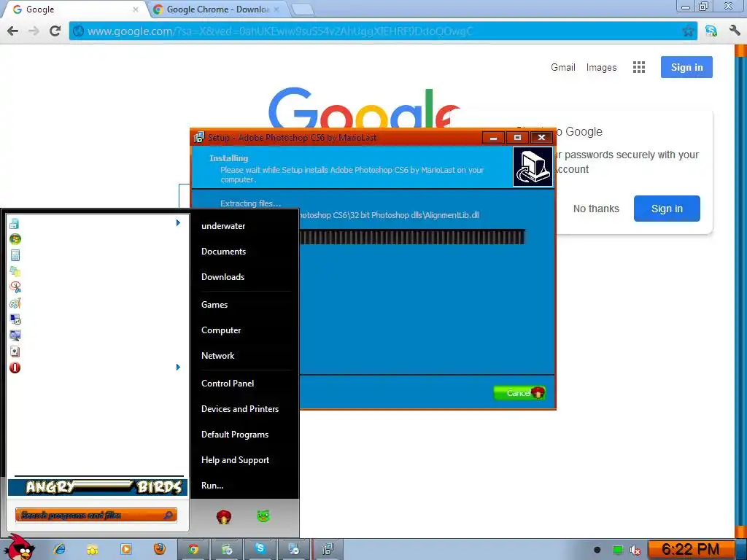Open Network from Start menu
The image size is (747, 560).
217,356
